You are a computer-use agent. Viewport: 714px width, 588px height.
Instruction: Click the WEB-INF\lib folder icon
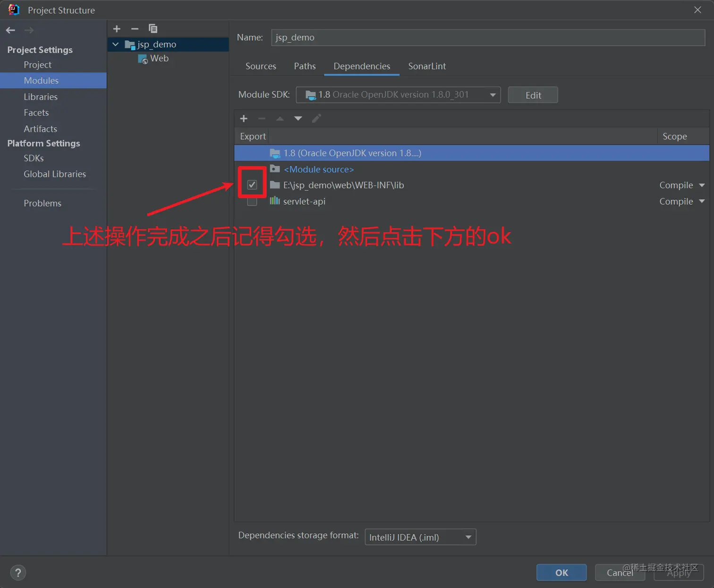pos(275,185)
